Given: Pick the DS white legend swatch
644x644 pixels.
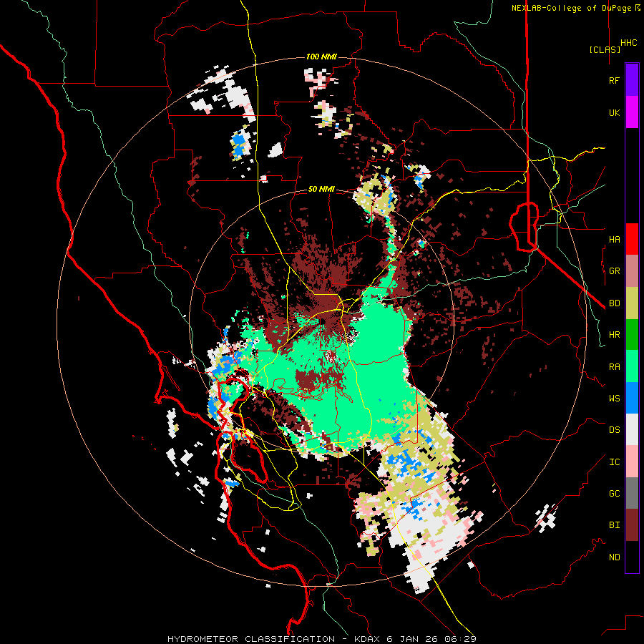Looking at the screenshot, I should tap(632, 429).
